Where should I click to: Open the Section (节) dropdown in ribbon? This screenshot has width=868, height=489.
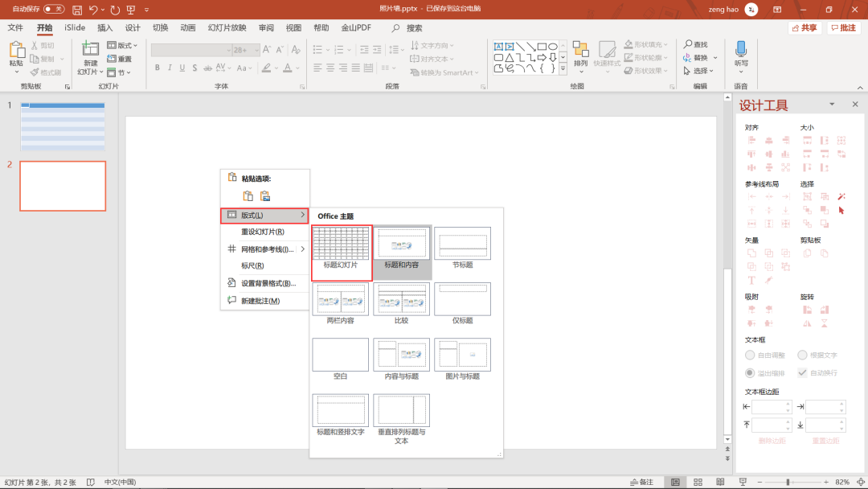pyautogui.click(x=124, y=72)
